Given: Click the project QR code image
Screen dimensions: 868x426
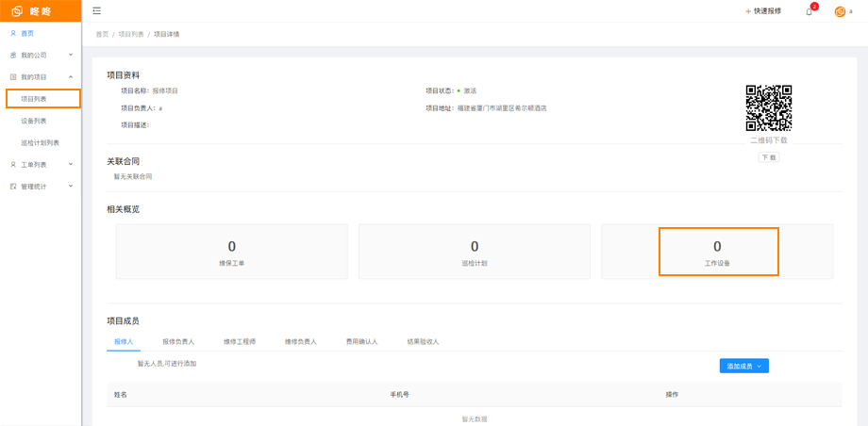Looking at the screenshot, I should pyautogui.click(x=768, y=107).
